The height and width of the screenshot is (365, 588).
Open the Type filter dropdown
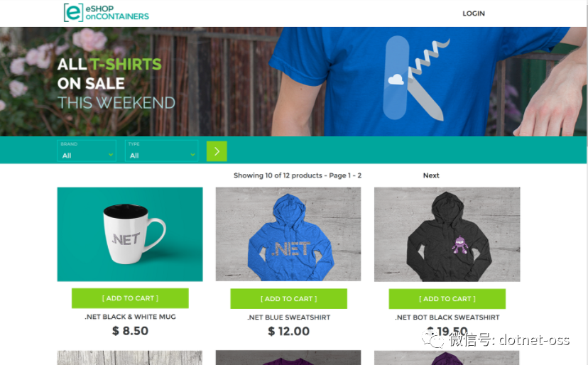(x=161, y=151)
